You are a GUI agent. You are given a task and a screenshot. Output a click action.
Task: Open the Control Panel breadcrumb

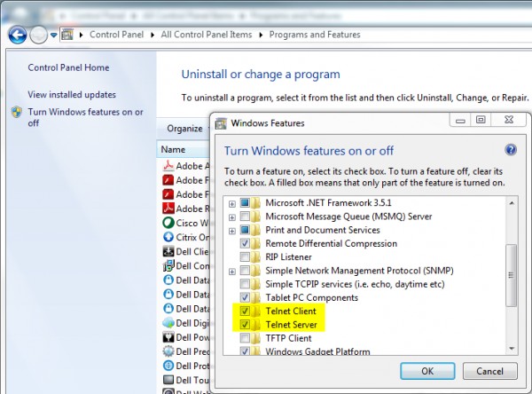(116, 35)
